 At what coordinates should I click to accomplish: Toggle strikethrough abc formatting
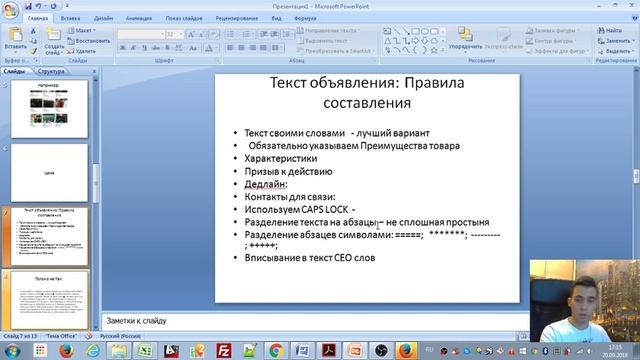(x=156, y=48)
